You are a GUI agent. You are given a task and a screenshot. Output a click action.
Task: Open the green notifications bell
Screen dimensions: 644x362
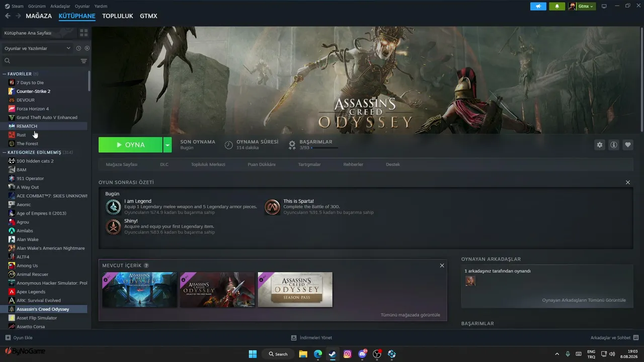tap(557, 7)
